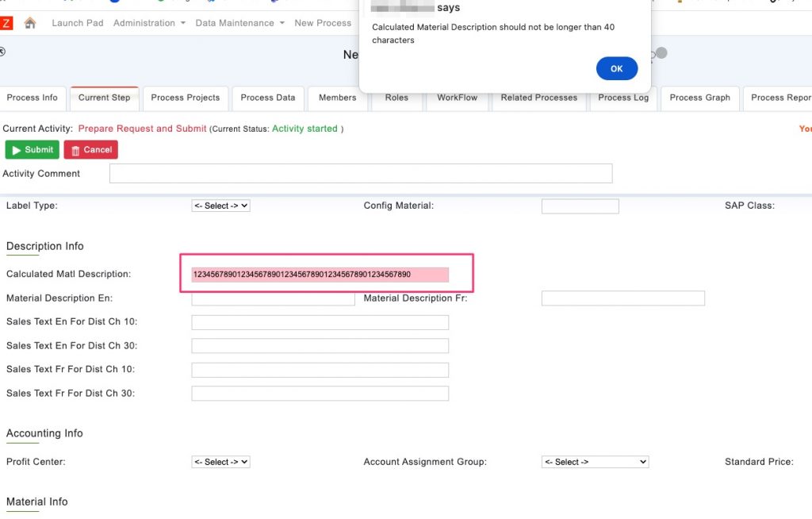The image size is (812, 519).
Task: Open the Label Type dropdown
Action: 220,206
